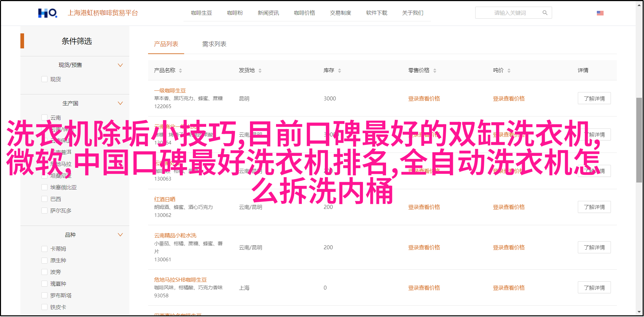Tick the 云南 origin checkbox

coord(44,117)
